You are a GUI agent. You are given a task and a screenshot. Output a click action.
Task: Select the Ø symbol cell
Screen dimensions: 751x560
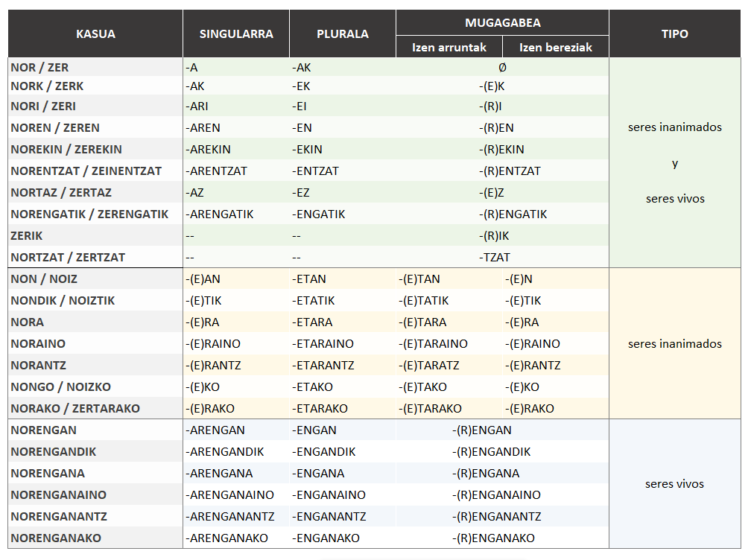coord(502,67)
